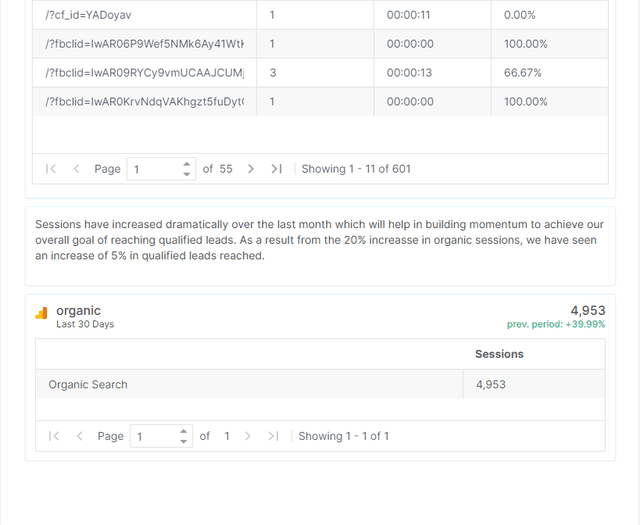Go to previous page in URL table
The image size is (640, 525).
click(76, 169)
